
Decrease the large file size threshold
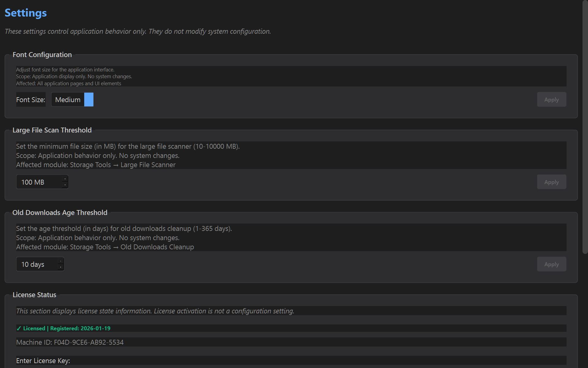pos(65,185)
